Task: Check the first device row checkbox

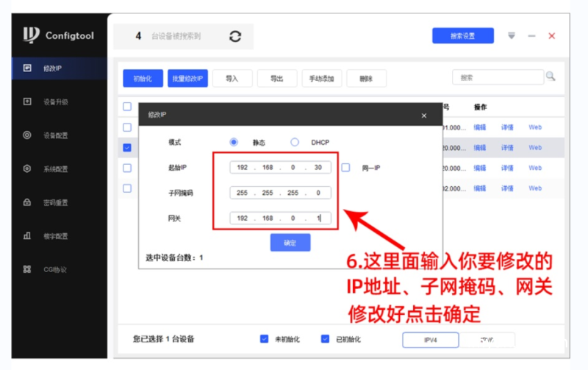Action: (x=127, y=127)
